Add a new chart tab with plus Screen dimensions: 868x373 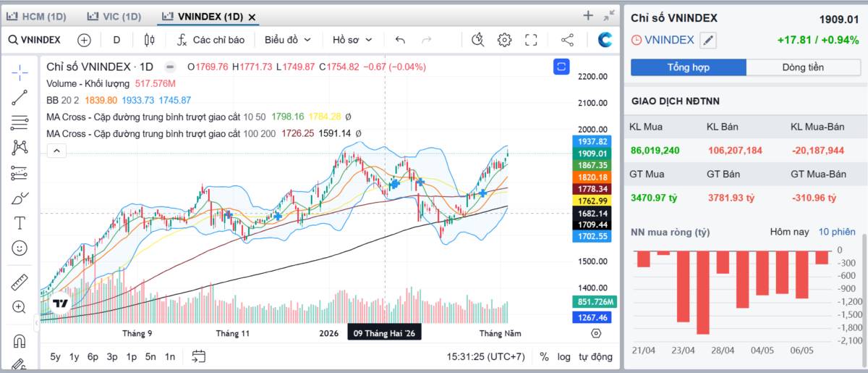tap(588, 15)
